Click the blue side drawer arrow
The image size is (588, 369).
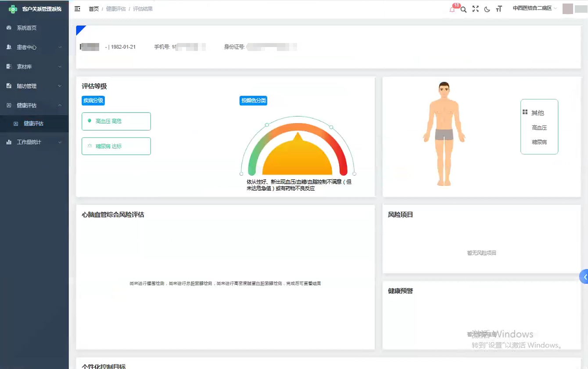584,277
